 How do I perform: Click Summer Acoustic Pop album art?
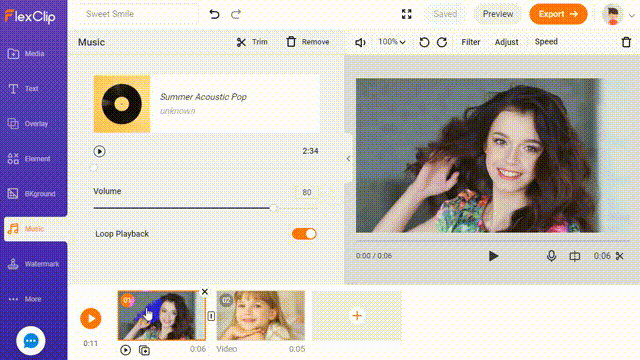pyautogui.click(x=122, y=104)
